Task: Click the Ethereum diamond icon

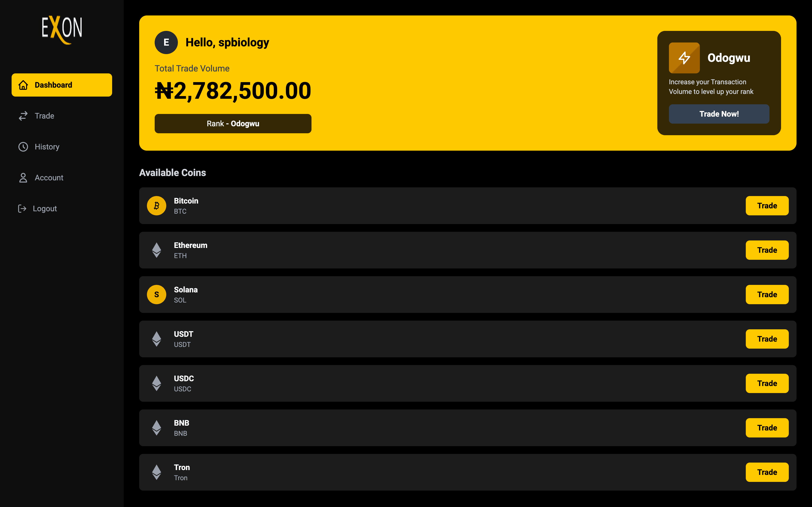Action: 156,250
